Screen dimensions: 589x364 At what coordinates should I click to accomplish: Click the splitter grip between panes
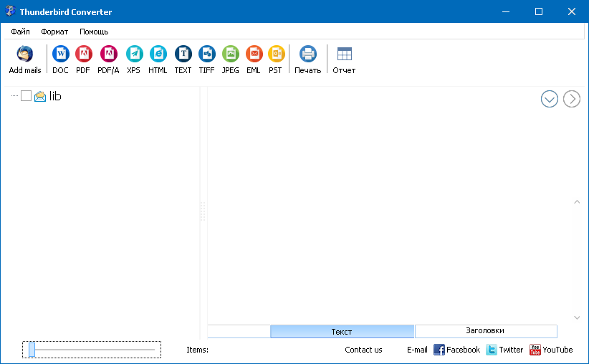point(203,211)
